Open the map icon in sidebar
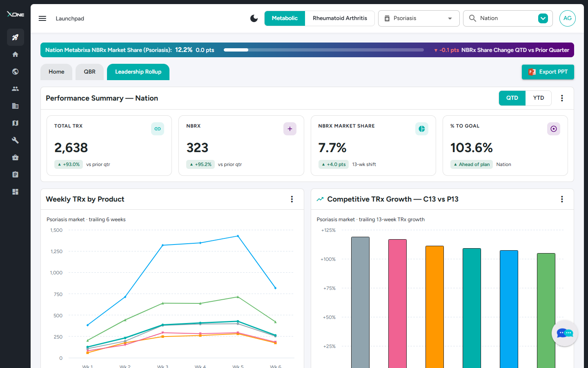 coord(16,123)
